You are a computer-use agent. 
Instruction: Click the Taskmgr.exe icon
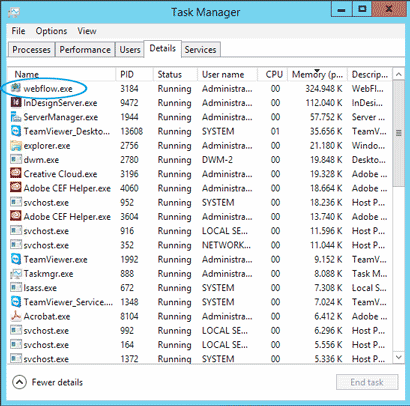coord(16,274)
